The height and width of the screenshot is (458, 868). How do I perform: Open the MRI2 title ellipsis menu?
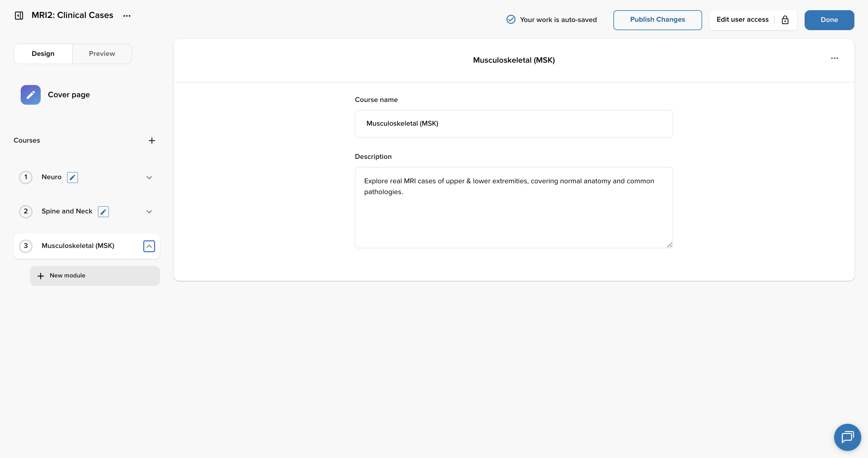[127, 16]
